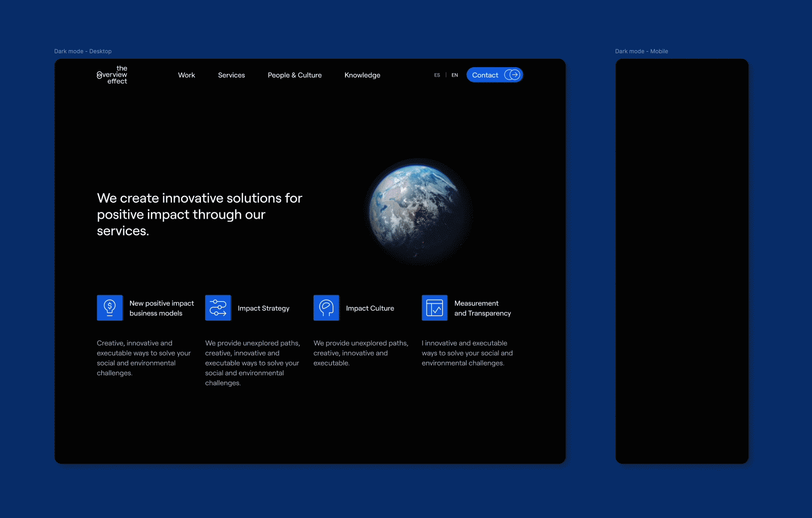This screenshot has width=812, height=518.
Task: Switch language to EN
Action: click(455, 75)
